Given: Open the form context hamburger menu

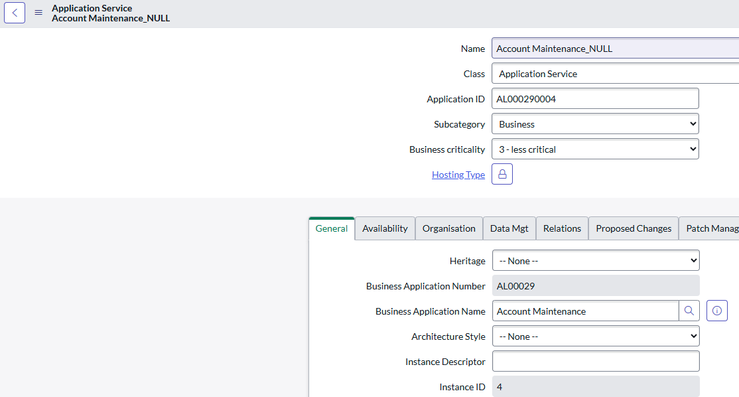Looking at the screenshot, I should tap(39, 13).
